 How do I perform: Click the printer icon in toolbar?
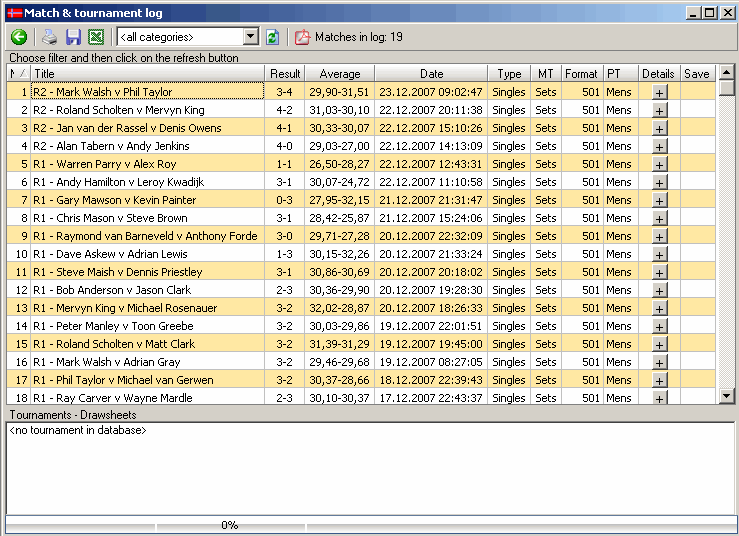(x=49, y=37)
